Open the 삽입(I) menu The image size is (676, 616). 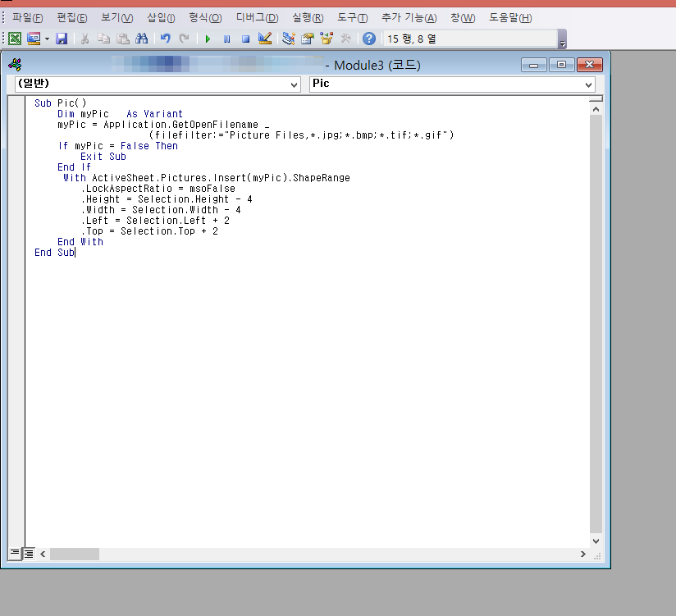point(161,18)
